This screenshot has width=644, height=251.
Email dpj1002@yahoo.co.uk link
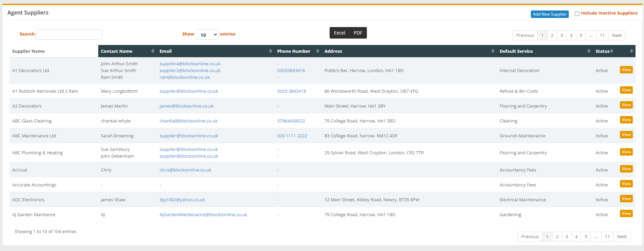182,200
